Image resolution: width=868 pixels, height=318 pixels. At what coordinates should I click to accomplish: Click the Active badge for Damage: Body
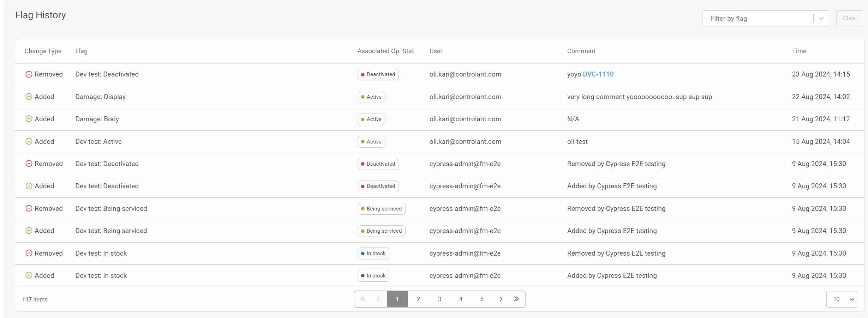click(x=371, y=119)
